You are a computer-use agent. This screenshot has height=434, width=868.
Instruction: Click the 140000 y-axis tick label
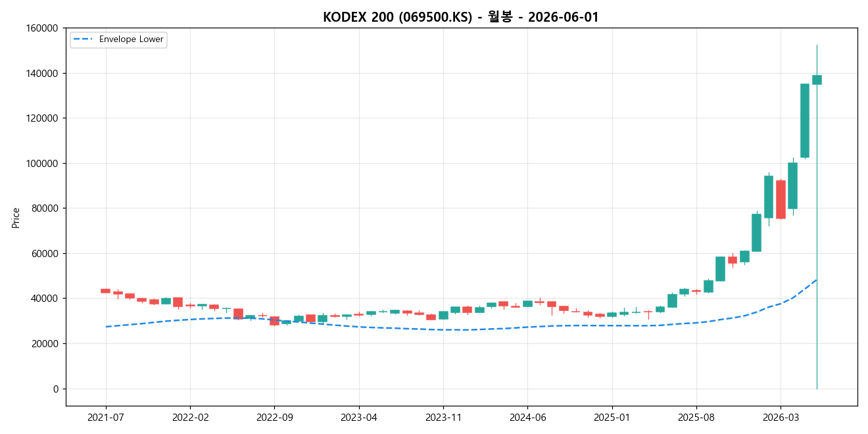tap(43, 73)
